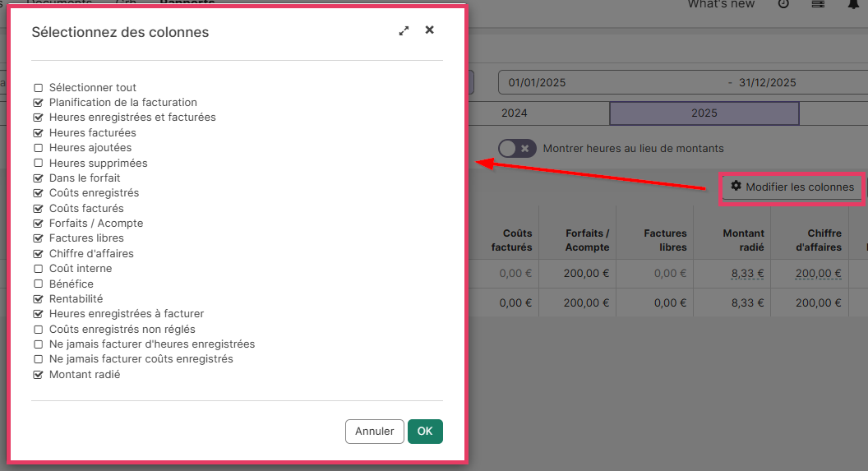Click the underlined 8,33 € Montant radié value
The height and width of the screenshot is (471, 868).
[747, 274]
